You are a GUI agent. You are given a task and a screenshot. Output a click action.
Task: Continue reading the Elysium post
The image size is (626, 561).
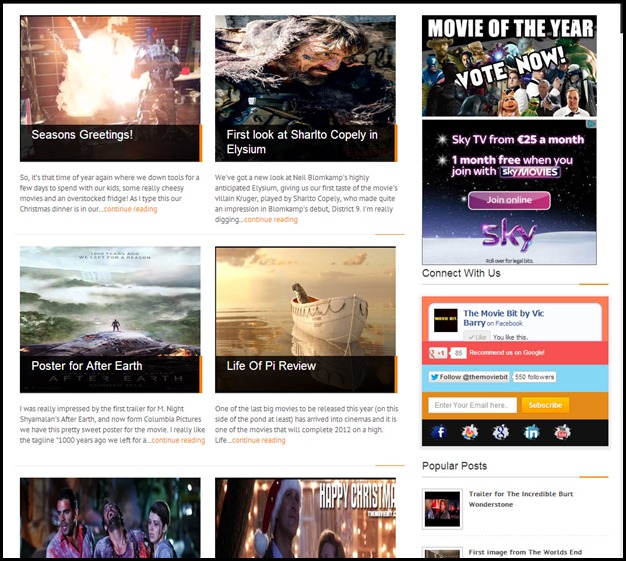point(271,219)
